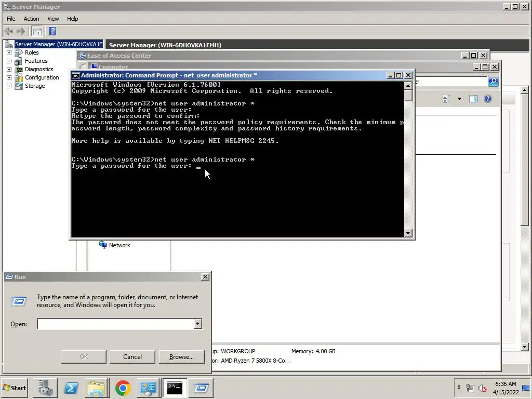
Task: Expand the Configuration tree node
Action: (9, 78)
